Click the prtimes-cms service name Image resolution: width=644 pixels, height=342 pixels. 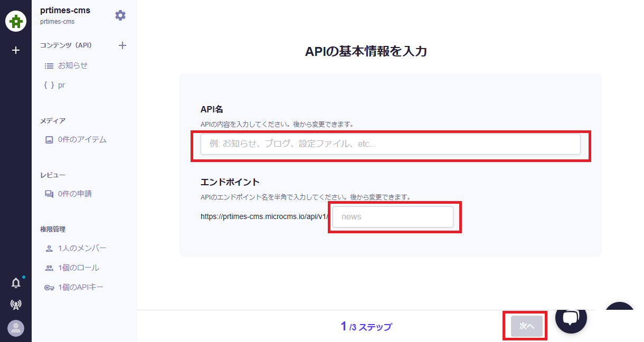[x=65, y=10]
